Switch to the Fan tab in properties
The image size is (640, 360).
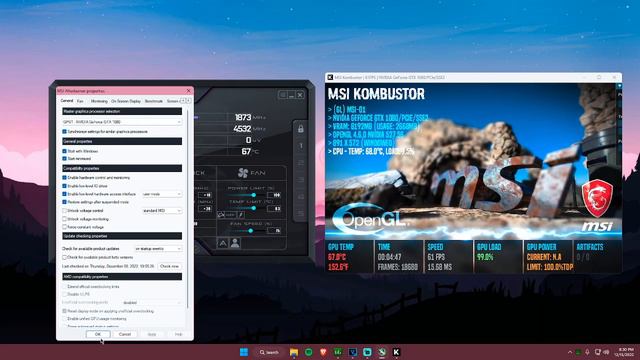coord(80,101)
